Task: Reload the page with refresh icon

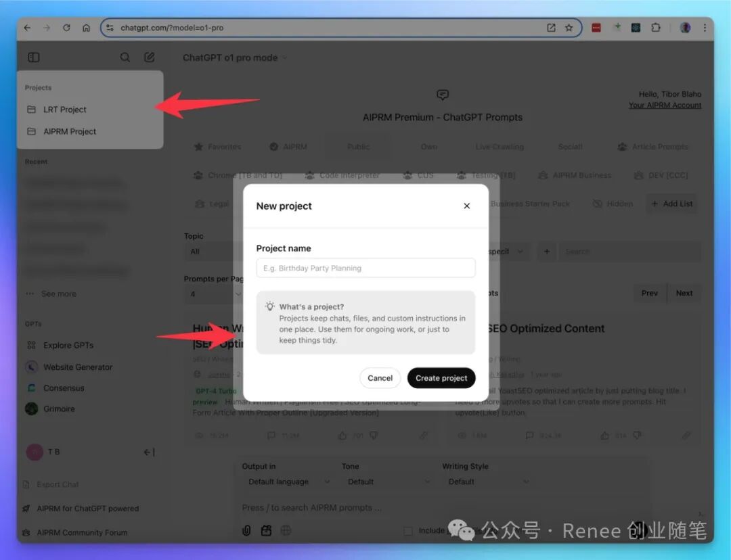Action: pos(66,28)
